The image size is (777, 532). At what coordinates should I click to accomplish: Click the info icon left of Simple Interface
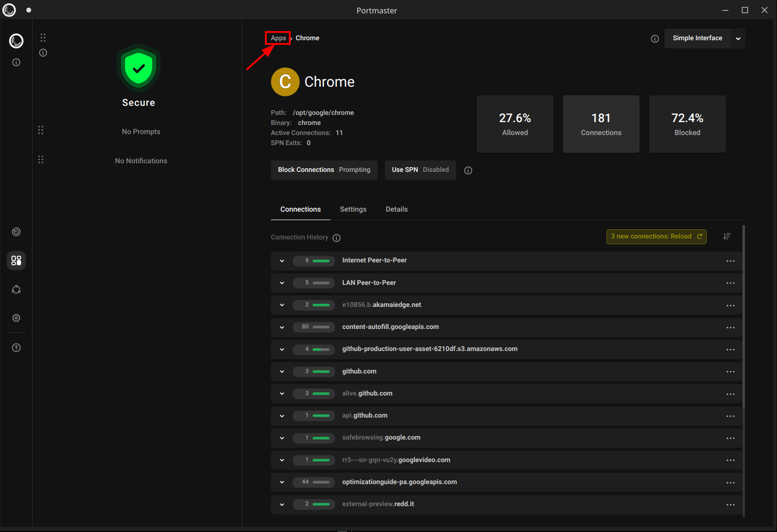pyautogui.click(x=655, y=39)
